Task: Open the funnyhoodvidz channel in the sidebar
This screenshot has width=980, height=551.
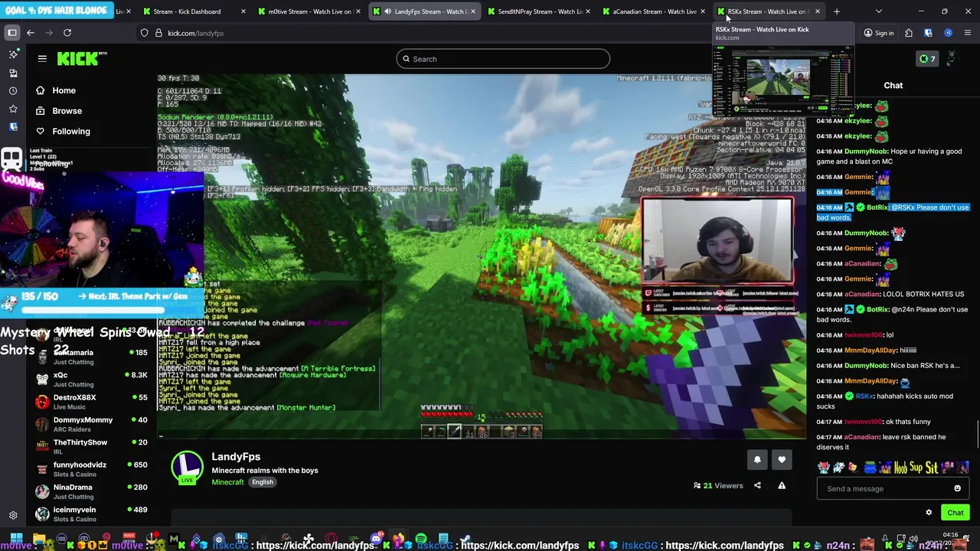Action: coord(92,469)
